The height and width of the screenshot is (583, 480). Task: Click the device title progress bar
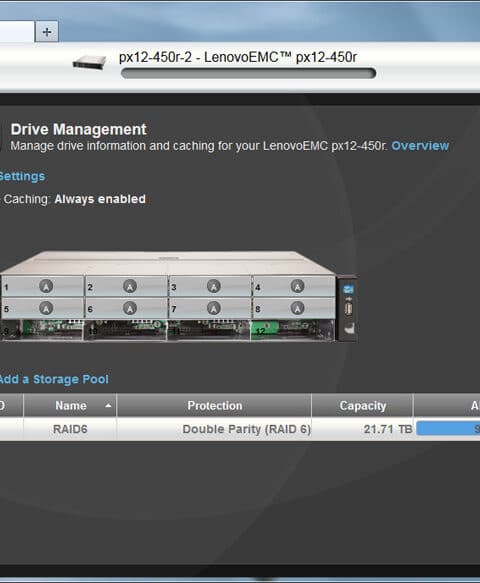(248, 73)
